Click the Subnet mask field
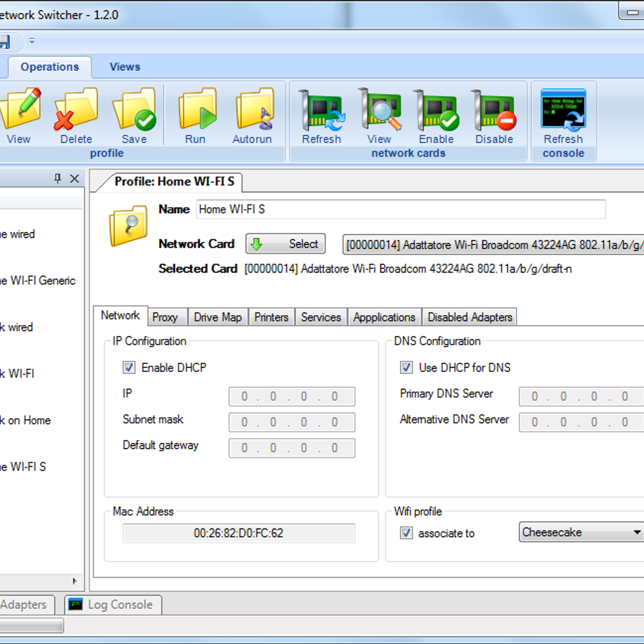This screenshot has width=644, height=644. 292,422
